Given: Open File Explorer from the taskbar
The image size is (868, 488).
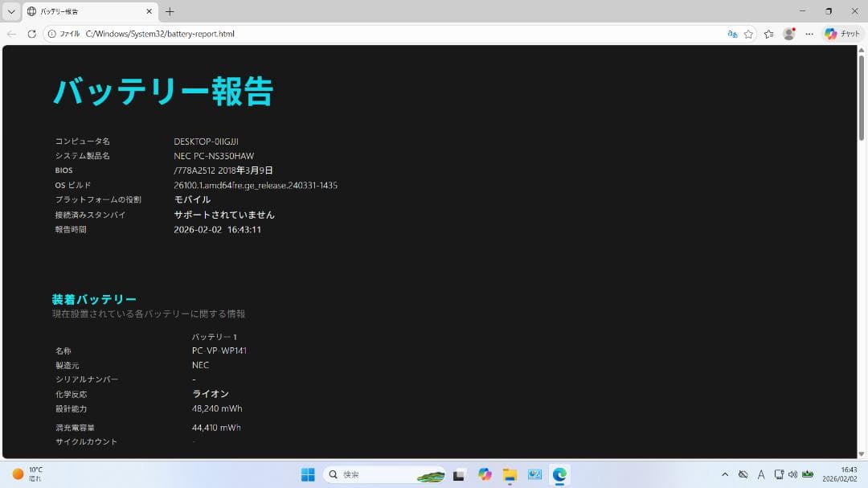Looking at the screenshot, I should tap(510, 474).
